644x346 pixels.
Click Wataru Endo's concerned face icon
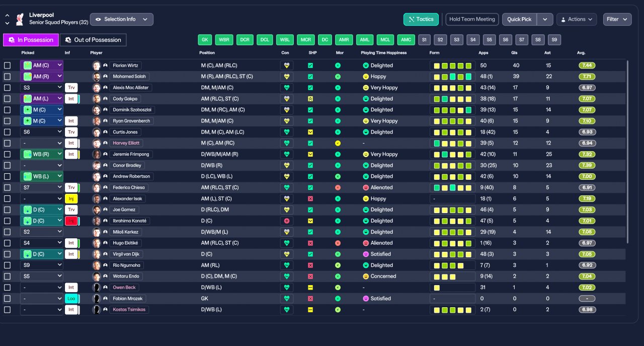[x=366, y=276]
